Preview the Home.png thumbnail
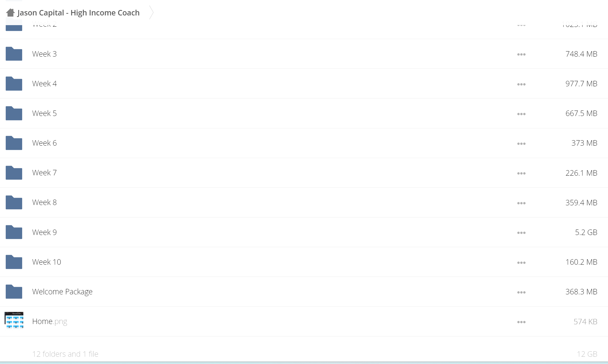This screenshot has width=608, height=364. [14, 320]
